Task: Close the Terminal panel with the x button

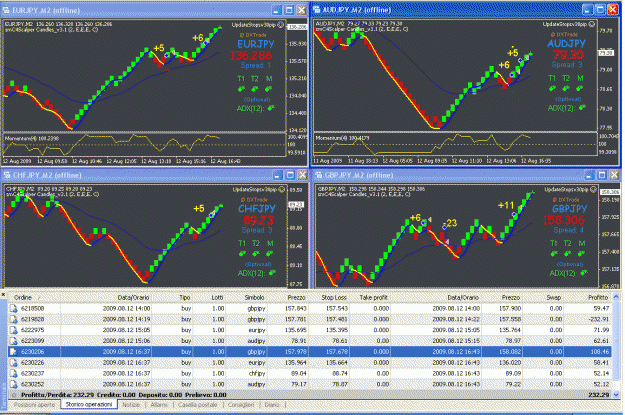Action: pyautogui.click(x=3, y=295)
